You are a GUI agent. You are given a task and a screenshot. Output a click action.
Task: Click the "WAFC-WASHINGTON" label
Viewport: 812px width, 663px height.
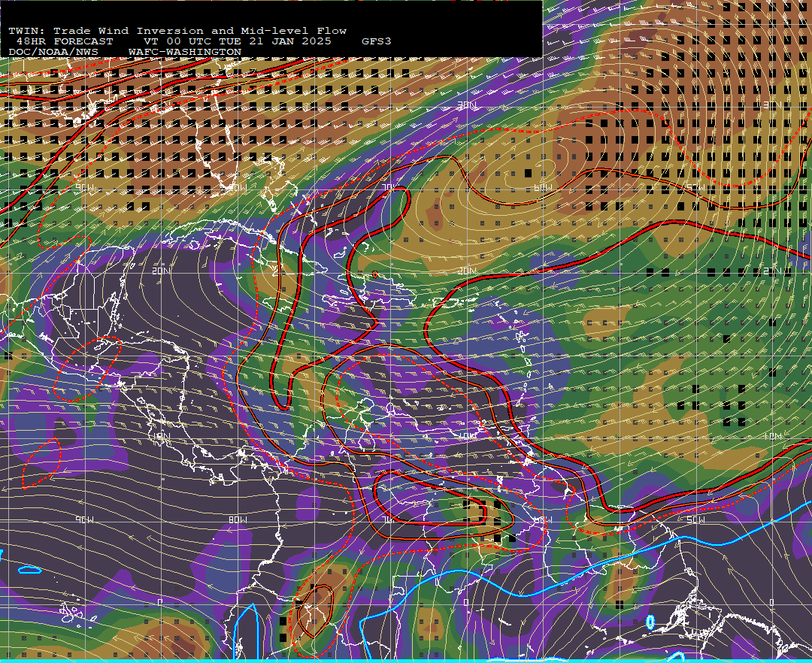point(185,53)
